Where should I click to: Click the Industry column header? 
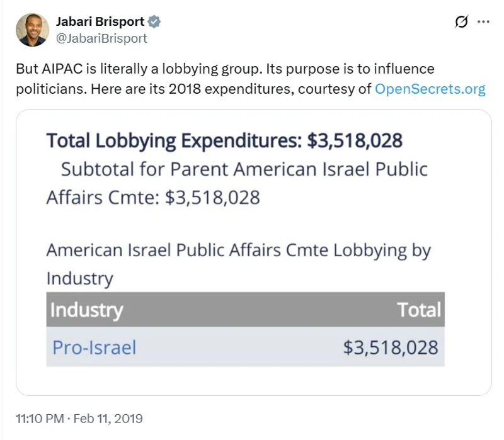(x=86, y=310)
